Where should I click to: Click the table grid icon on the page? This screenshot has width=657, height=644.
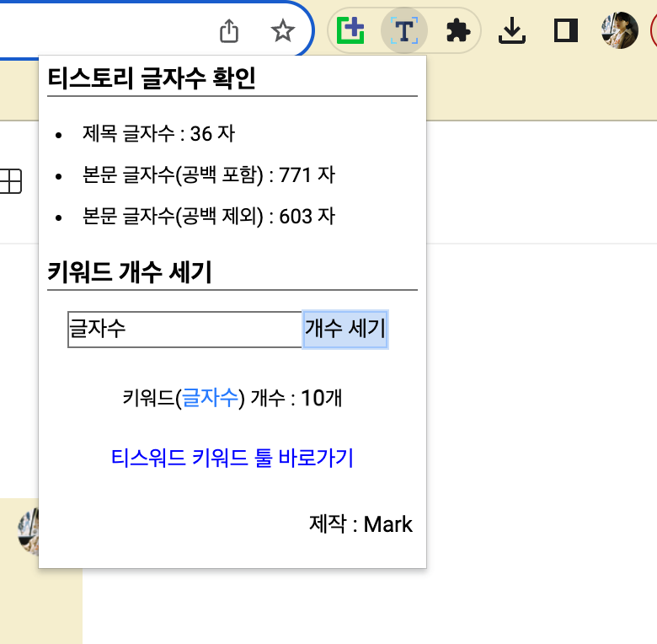(x=11, y=181)
